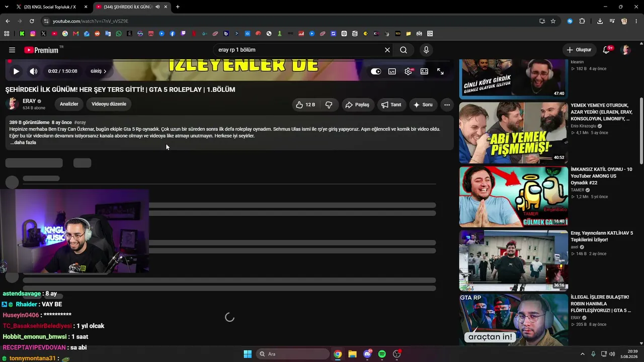Viewport: 644px width, 362px height.
Task: Open the Twitch bookmark
Action: 183,34
